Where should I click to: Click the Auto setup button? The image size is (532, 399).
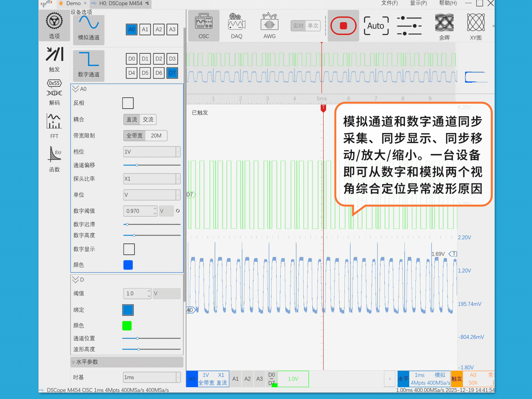tap(376, 26)
